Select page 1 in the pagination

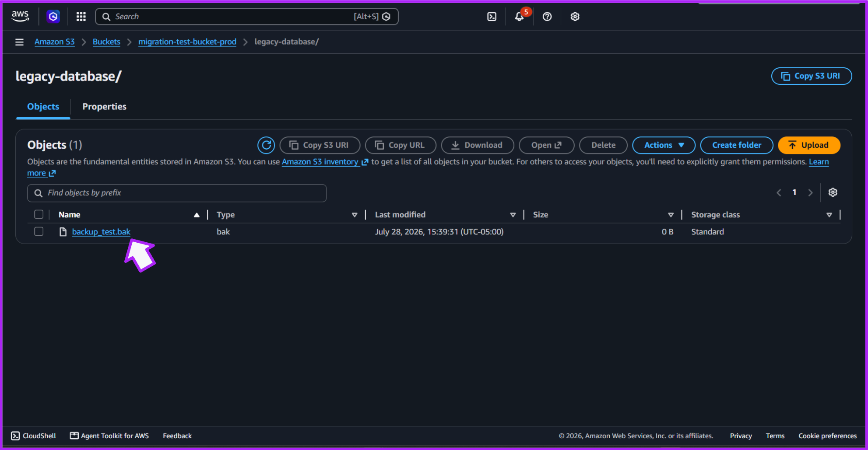pos(794,192)
